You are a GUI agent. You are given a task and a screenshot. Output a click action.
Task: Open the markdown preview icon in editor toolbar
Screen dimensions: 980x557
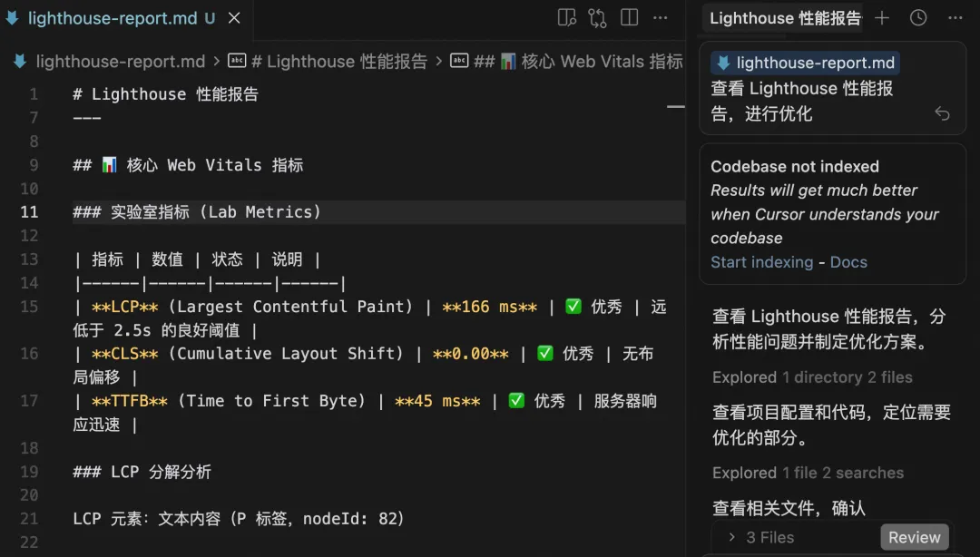pos(568,18)
